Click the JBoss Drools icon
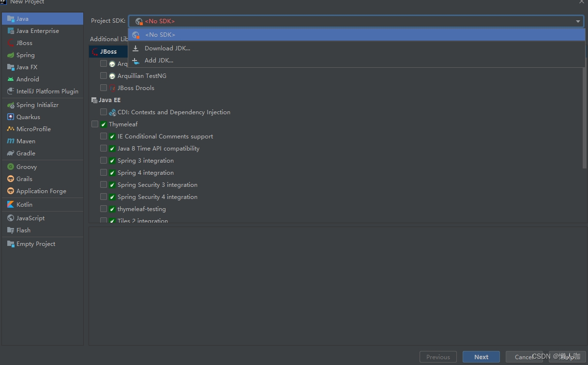 click(112, 88)
